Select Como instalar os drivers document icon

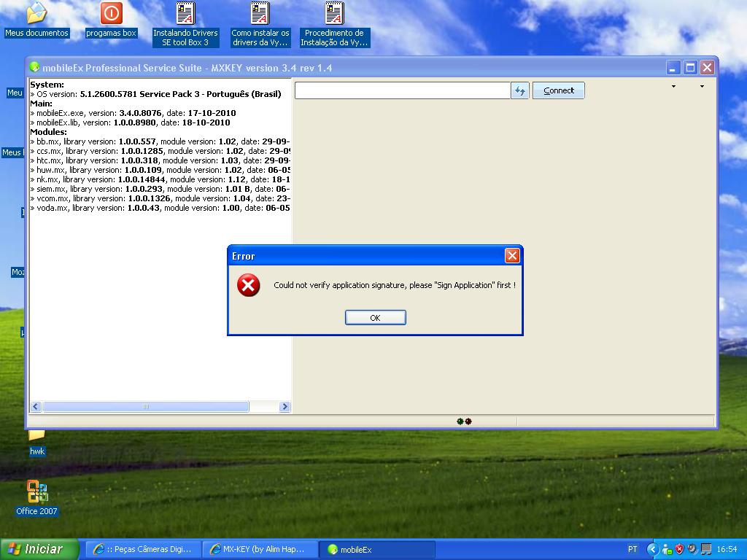260,24
